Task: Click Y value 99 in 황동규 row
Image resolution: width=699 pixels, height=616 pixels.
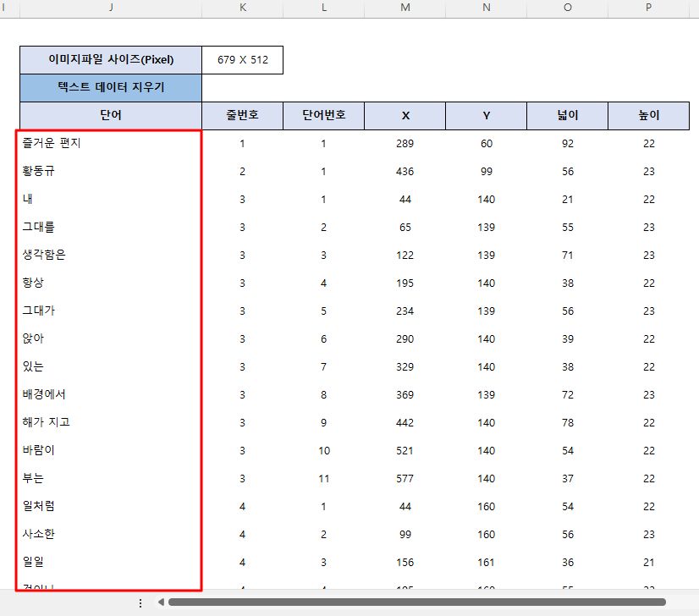Action: [487, 172]
